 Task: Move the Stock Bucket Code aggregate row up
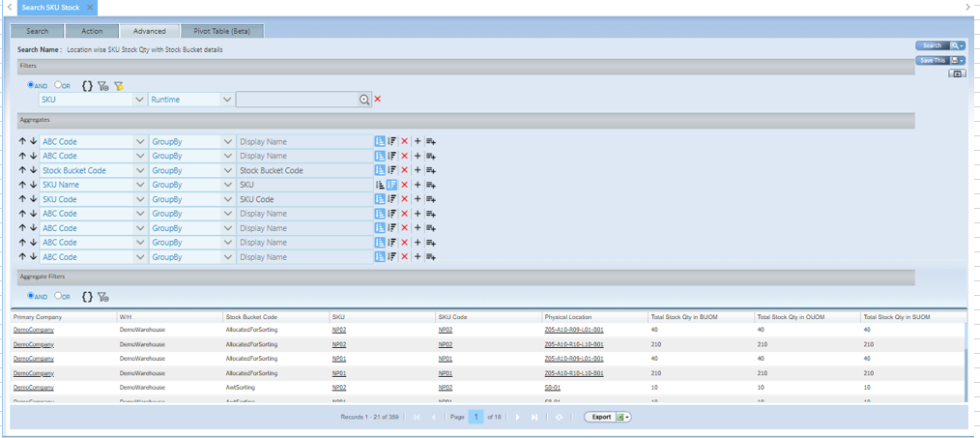point(23,170)
